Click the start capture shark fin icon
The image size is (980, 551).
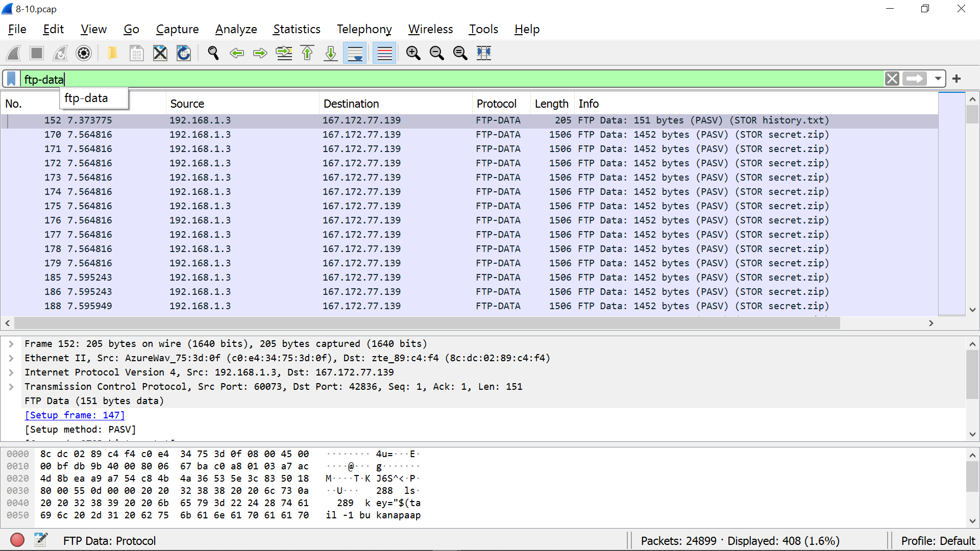pos(14,53)
